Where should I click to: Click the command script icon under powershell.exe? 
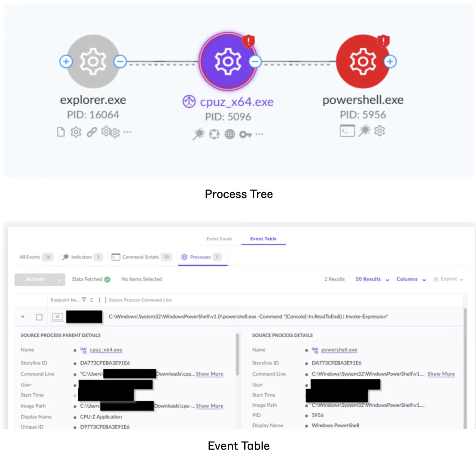(347, 131)
